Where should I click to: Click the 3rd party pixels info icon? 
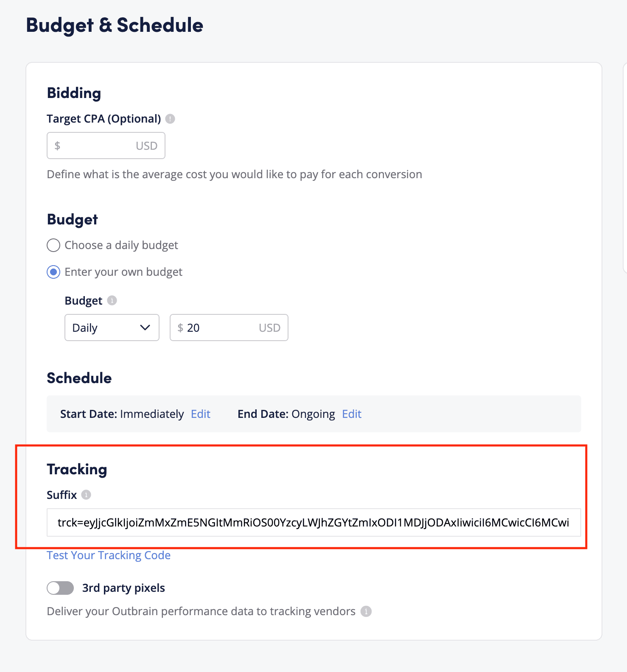(x=366, y=611)
